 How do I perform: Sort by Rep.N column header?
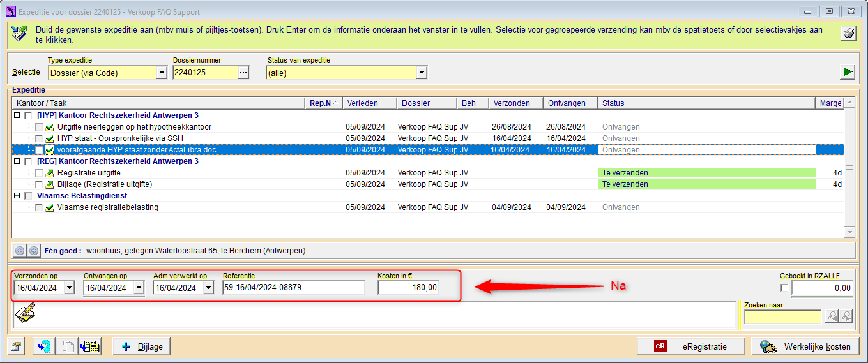[323, 103]
